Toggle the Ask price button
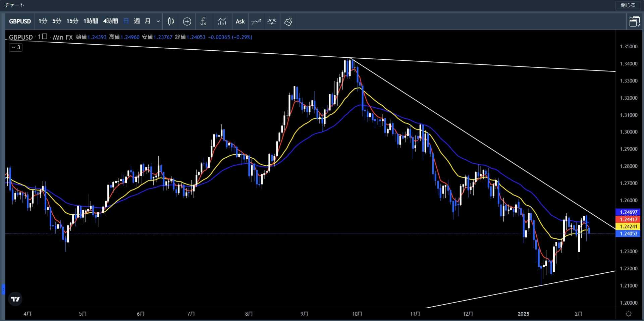The height and width of the screenshot is (321, 644). [x=240, y=21]
